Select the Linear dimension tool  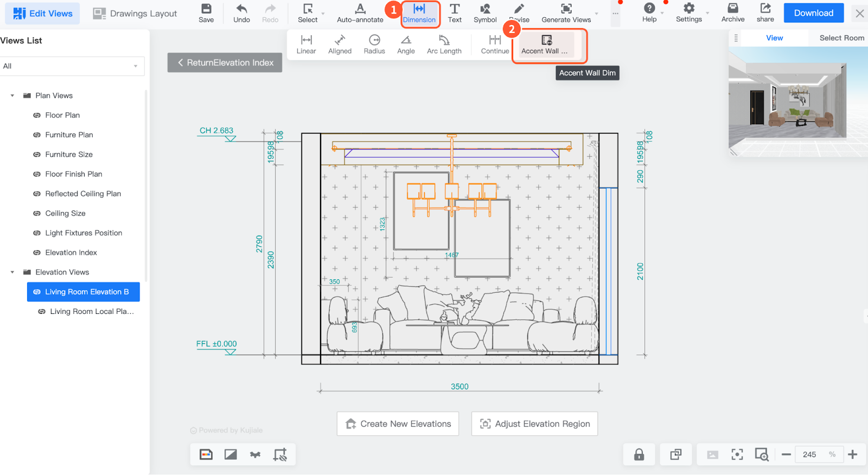click(x=306, y=44)
